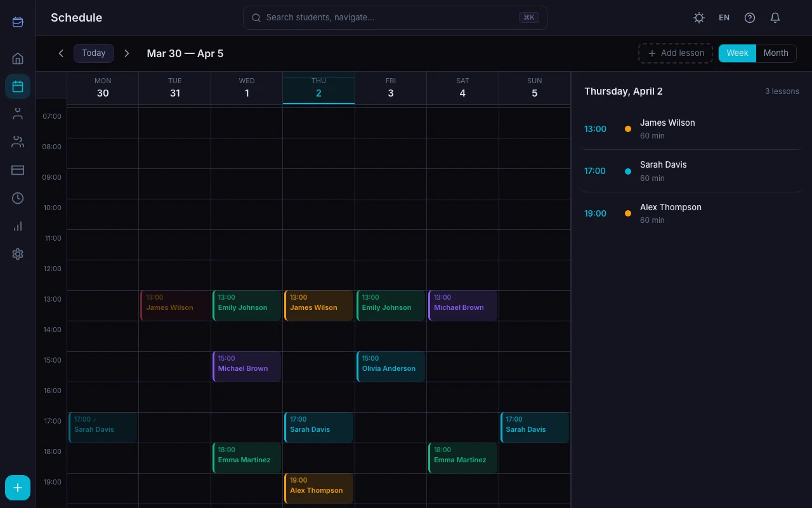Open the analytics bar chart icon

pos(18,226)
